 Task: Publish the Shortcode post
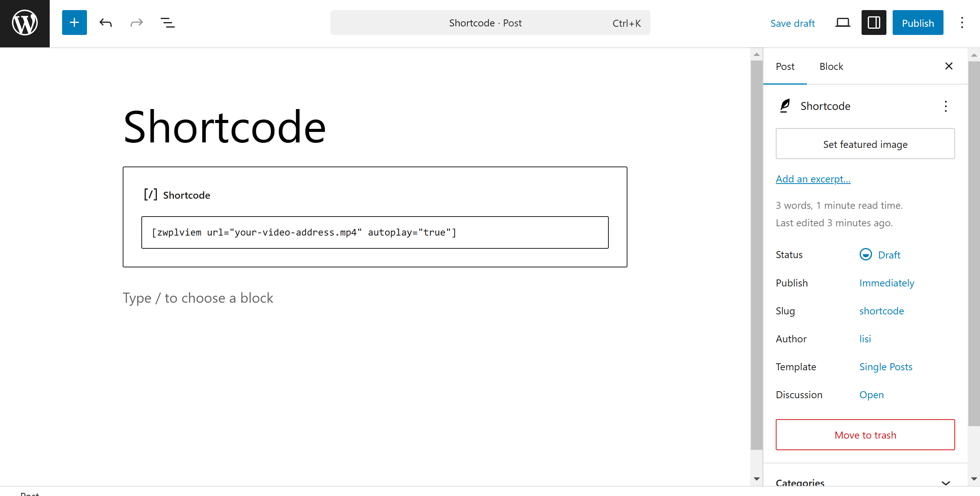pos(918,23)
